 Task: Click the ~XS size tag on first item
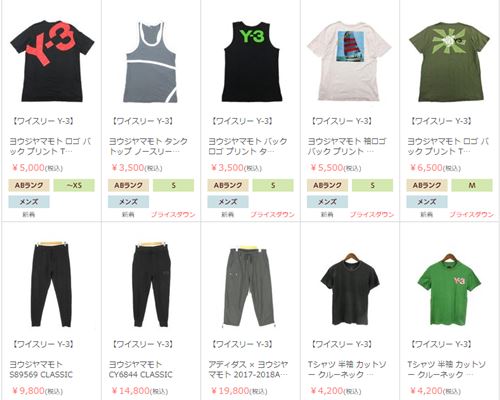[74, 185]
